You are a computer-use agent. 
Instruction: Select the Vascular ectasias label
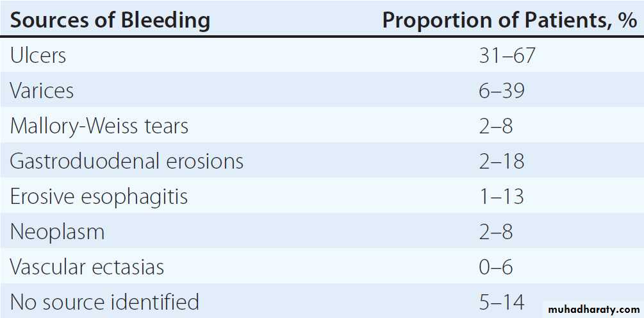click(x=87, y=267)
